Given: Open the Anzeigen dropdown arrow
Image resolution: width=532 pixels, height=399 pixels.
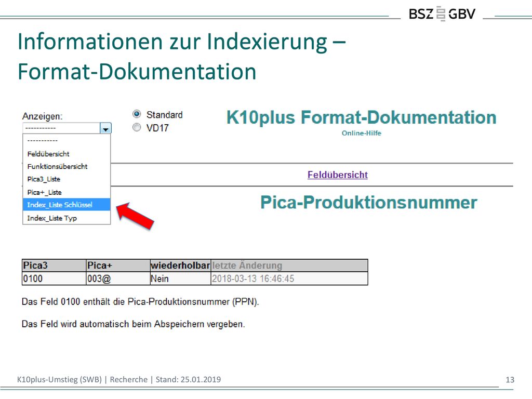Looking at the screenshot, I should click(x=105, y=128).
